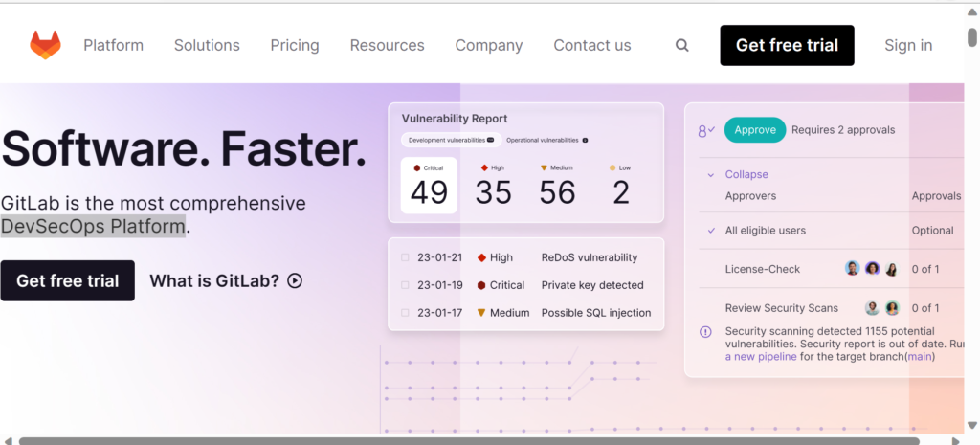
Task: Click the play icon beside What is GitLab?
Action: click(x=295, y=280)
